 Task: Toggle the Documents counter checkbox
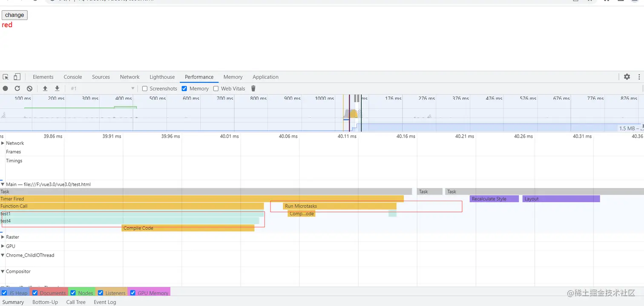35,293
